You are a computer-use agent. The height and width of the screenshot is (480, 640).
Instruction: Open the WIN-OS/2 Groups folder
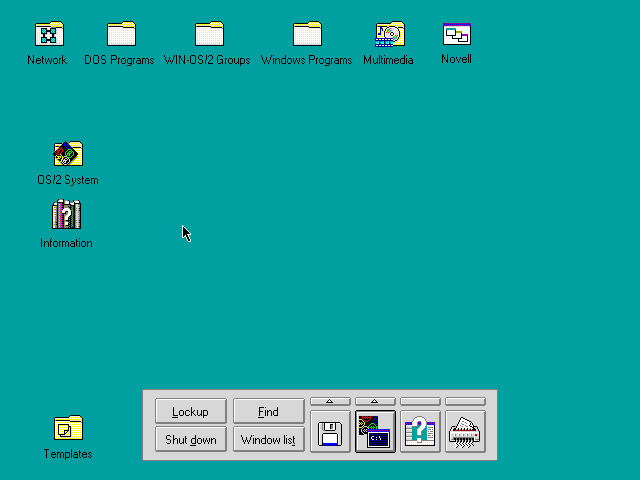tap(209, 33)
